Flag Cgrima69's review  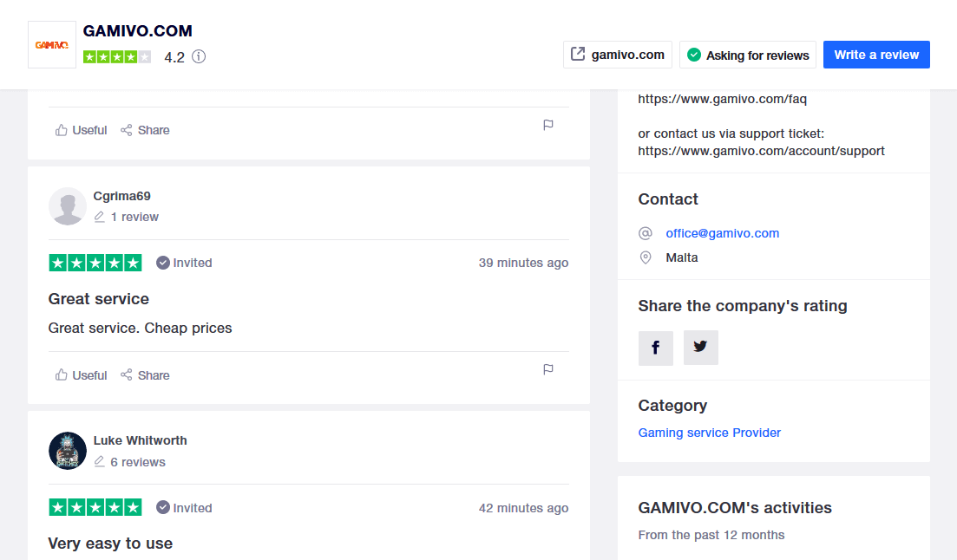point(548,369)
